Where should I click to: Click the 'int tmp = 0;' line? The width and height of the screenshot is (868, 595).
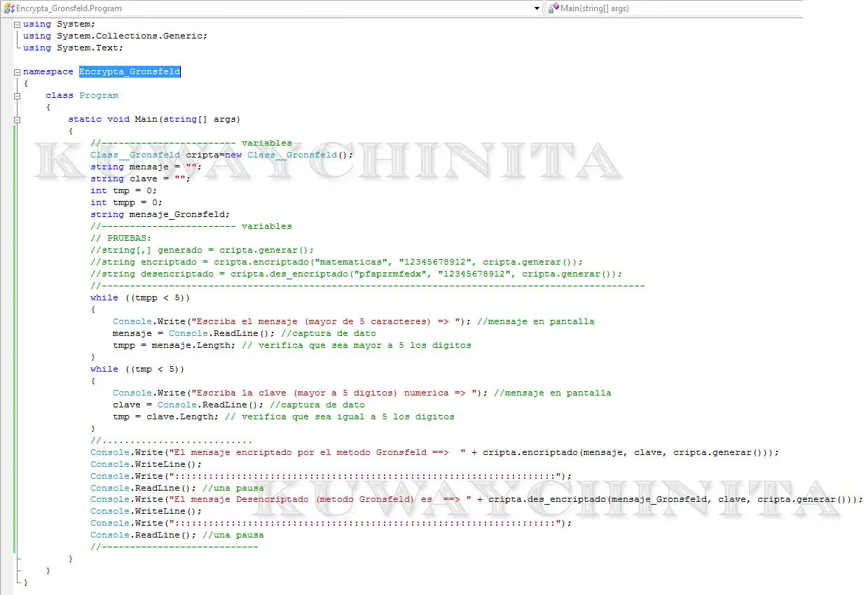tap(124, 190)
